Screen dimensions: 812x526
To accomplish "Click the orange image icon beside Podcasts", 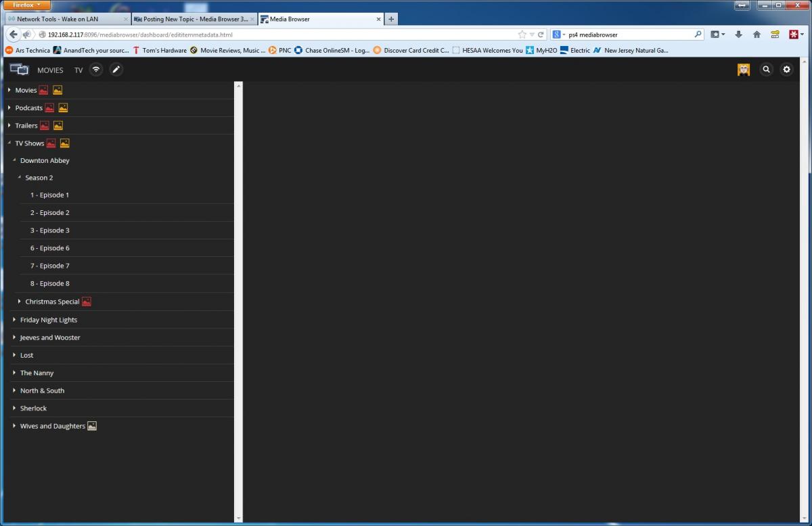I will [x=63, y=107].
